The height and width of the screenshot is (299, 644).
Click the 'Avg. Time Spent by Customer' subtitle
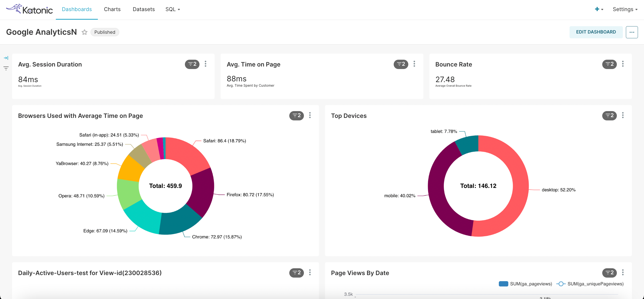(250, 86)
